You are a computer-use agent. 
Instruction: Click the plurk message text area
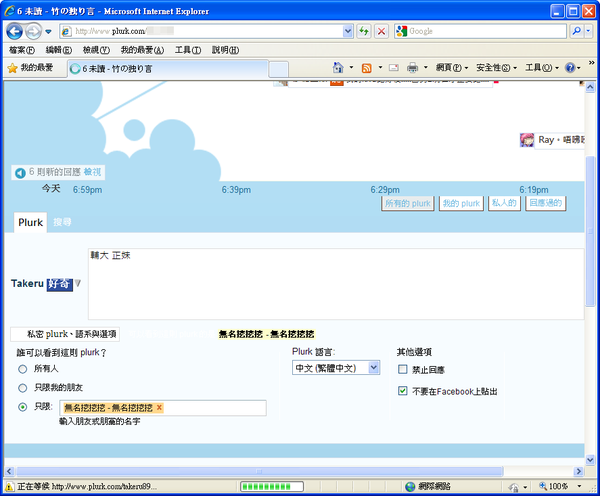(x=336, y=284)
